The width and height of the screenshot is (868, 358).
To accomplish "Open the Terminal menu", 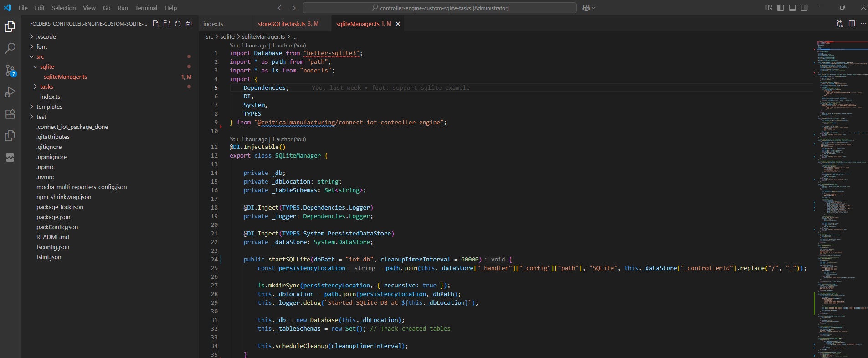I will tap(146, 8).
